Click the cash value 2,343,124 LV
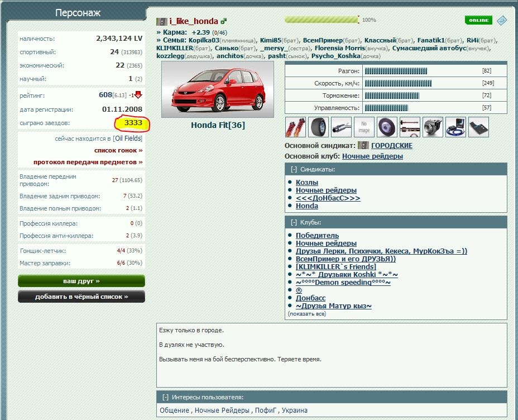The width and height of the screenshot is (518, 420). tap(119, 39)
